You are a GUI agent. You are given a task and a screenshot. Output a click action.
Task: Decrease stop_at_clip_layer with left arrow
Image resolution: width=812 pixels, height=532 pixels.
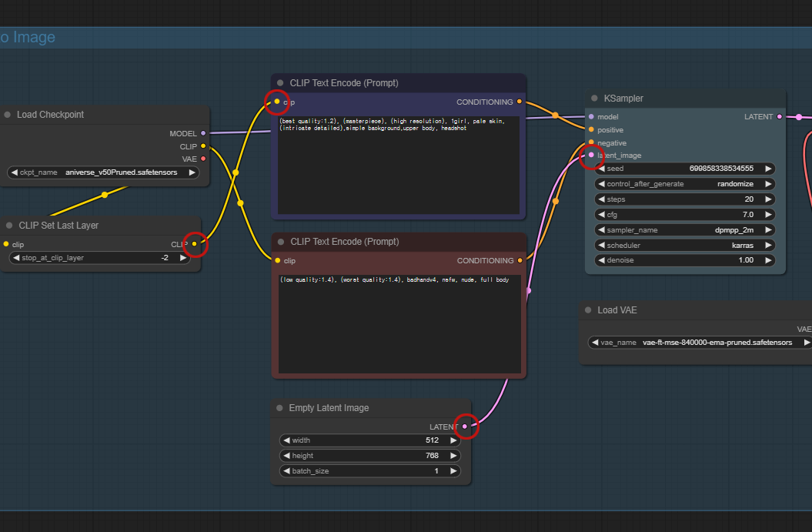click(x=16, y=257)
